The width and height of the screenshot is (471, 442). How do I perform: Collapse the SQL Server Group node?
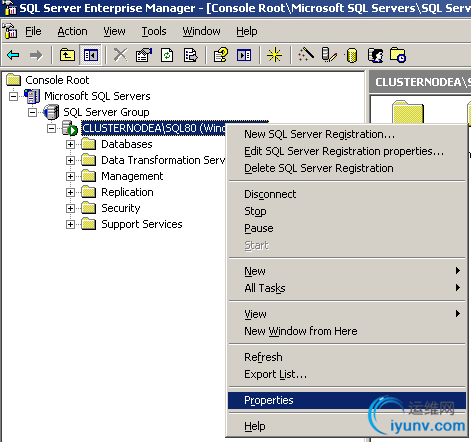[x=32, y=112]
